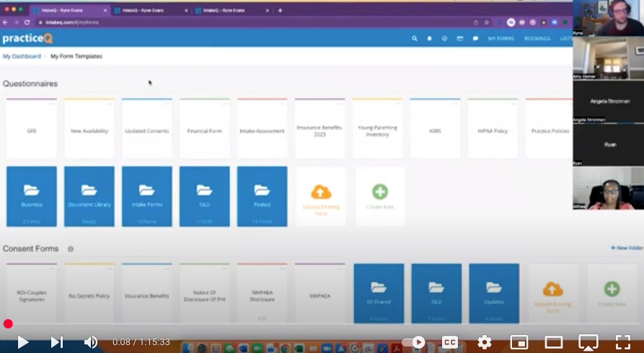This screenshot has width=644, height=353.
Task: Open the New Availability questionnaire
Action: pos(89,128)
